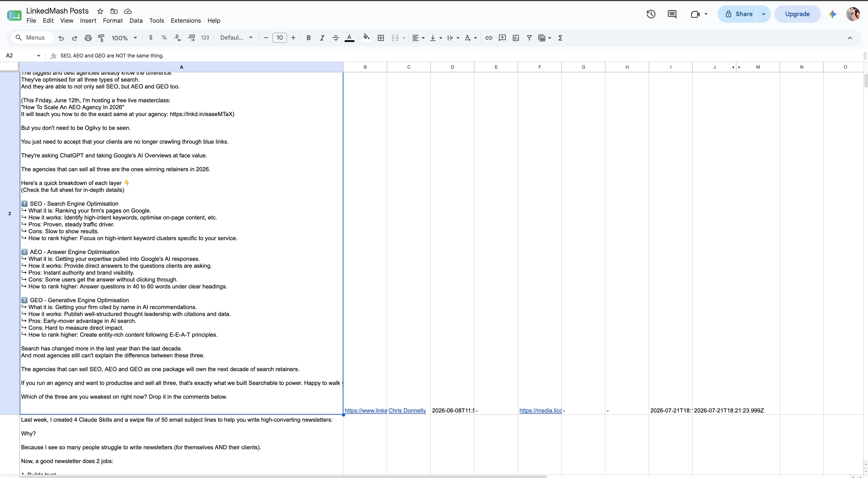The image size is (868, 478).
Task: Open the zoom 100% dropdown
Action: 124,38
